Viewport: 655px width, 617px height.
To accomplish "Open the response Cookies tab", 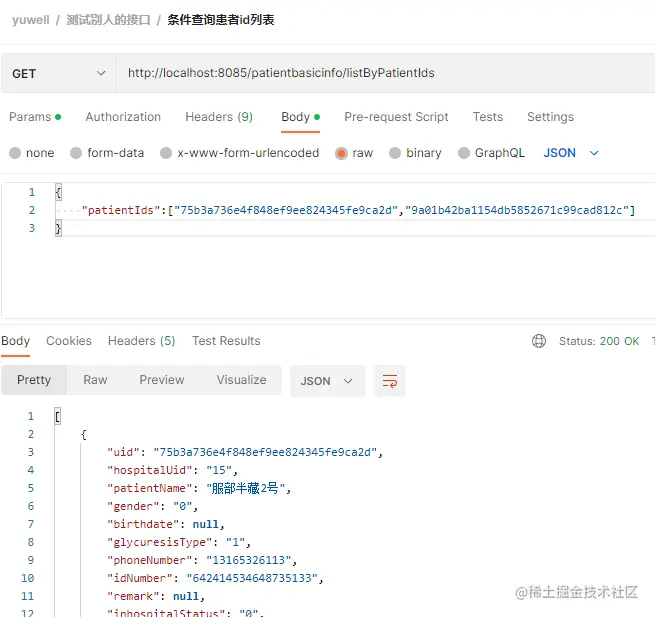I will [x=69, y=341].
